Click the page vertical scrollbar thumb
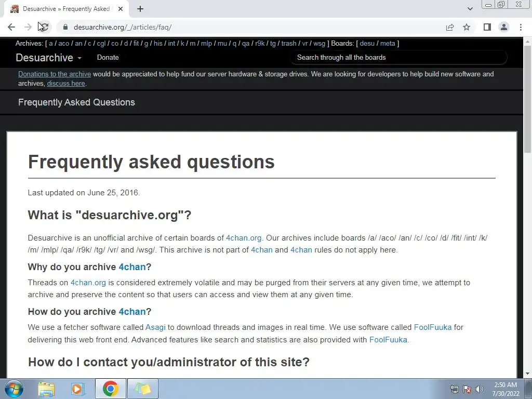Image resolution: width=532 pixels, height=399 pixels. [527, 98]
